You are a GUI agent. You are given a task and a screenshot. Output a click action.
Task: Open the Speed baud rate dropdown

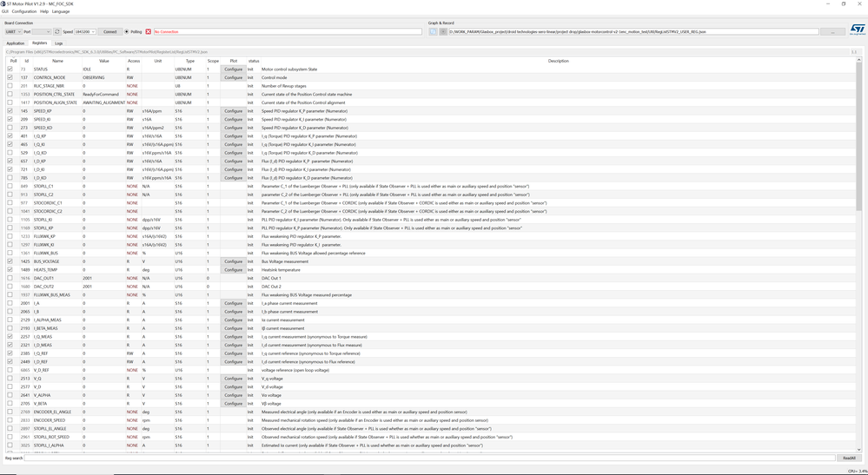pyautogui.click(x=85, y=32)
